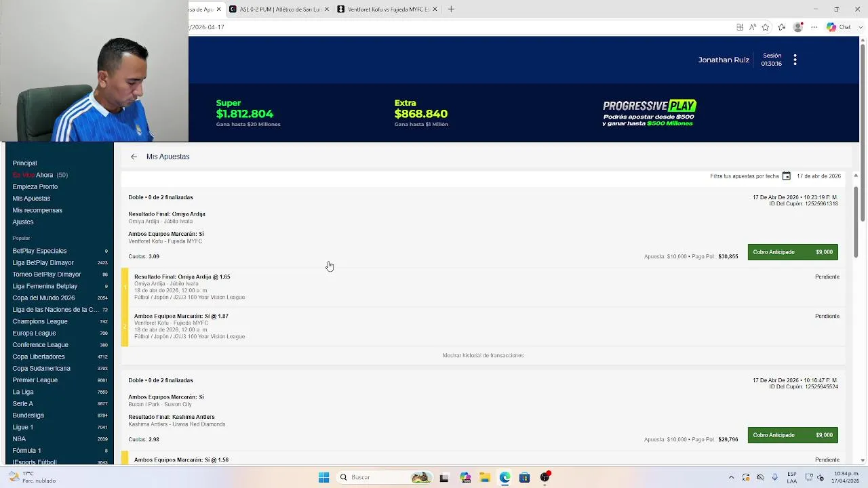Open Premier League category
Screen dimensions: 868x488
60,380
